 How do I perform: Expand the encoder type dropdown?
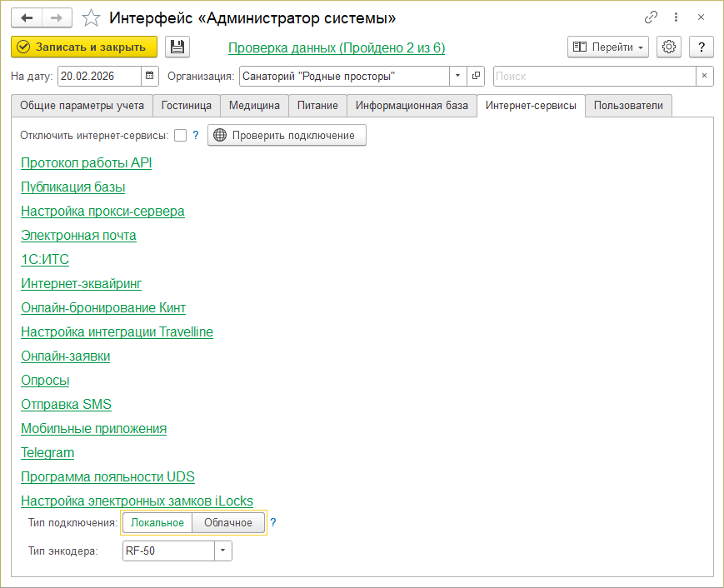[x=223, y=551]
